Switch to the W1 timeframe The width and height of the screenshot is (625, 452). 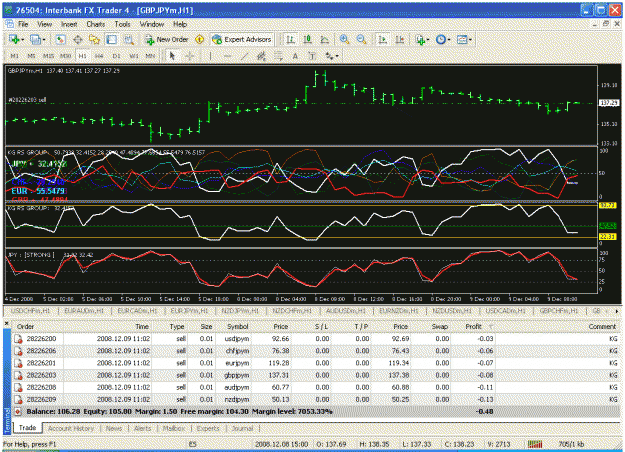tap(134, 56)
